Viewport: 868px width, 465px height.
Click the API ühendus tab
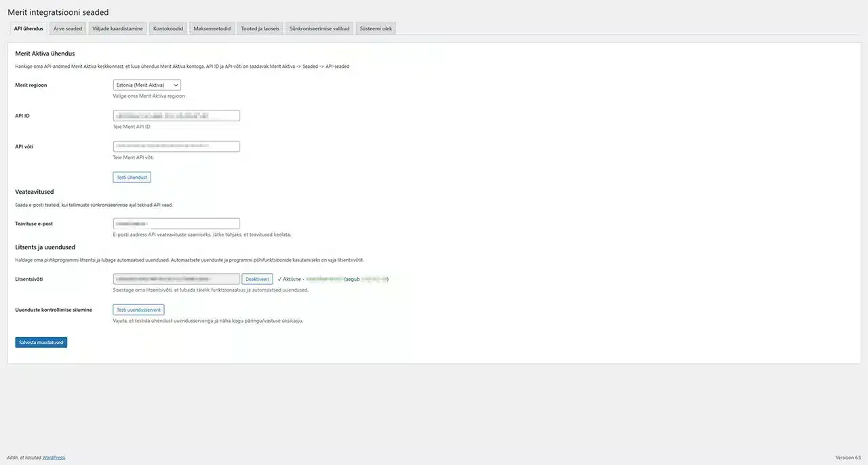pyautogui.click(x=28, y=28)
